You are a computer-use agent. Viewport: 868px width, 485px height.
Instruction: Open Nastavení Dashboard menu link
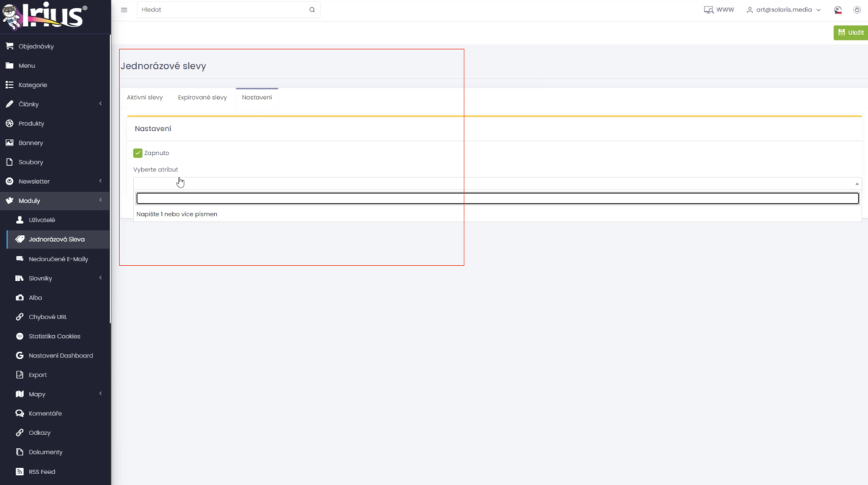click(61, 355)
